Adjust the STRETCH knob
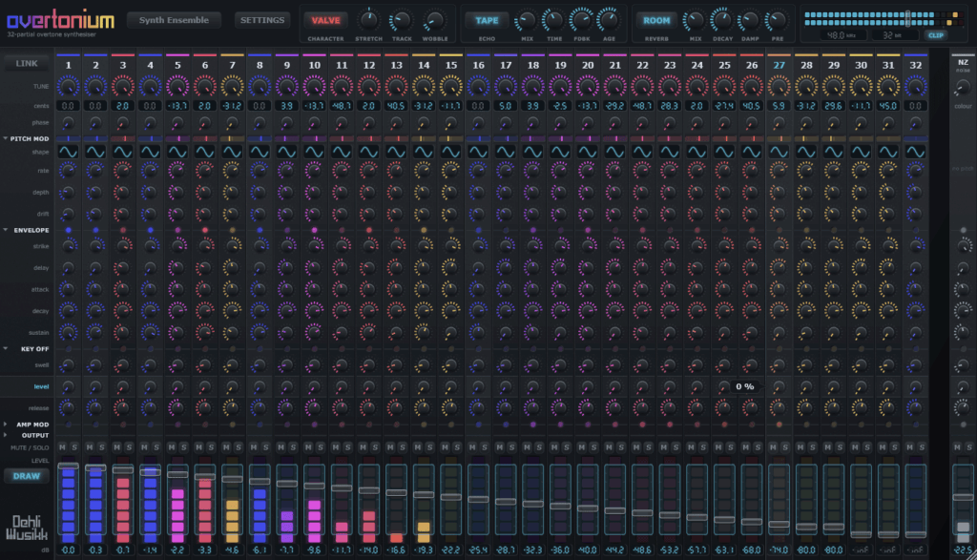The width and height of the screenshot is (977, 560). click(x=369, y=21)
